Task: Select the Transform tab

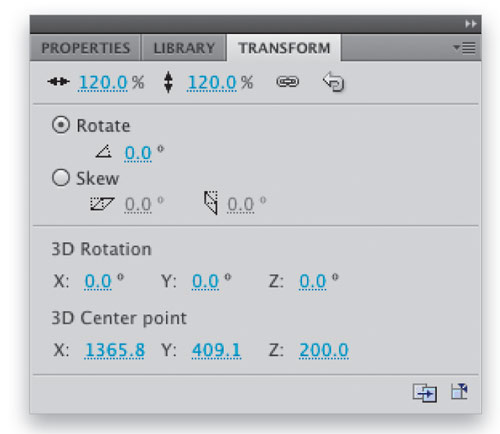Action: tap(284, 48)
